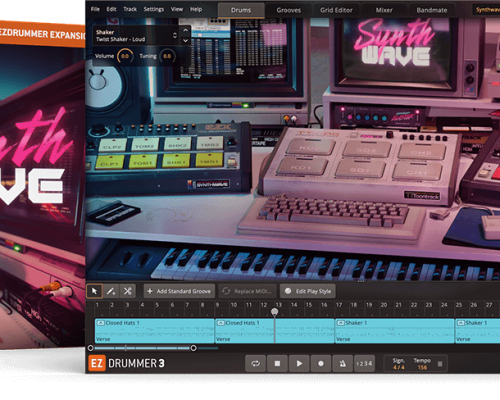Trigger the SD1 snare pad

click(360, 168)
